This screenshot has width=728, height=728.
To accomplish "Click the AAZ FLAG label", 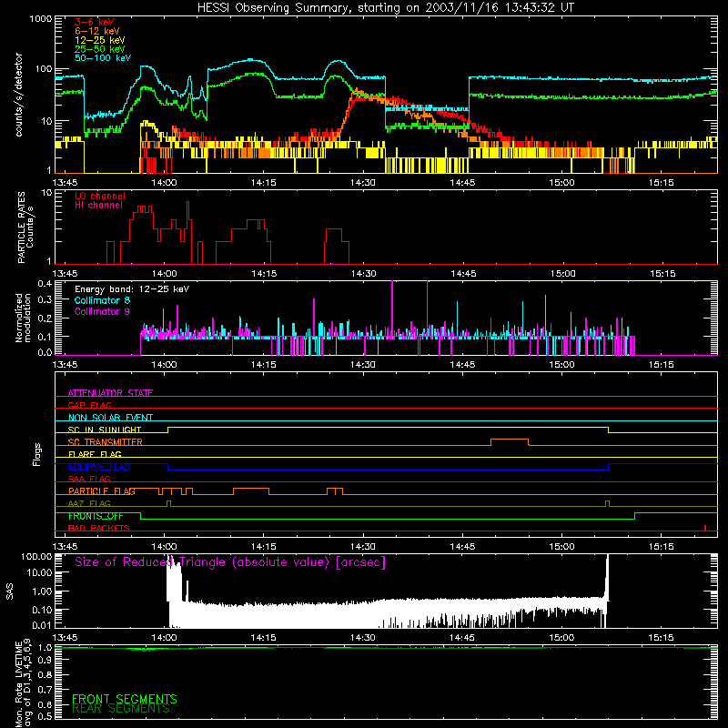I will [x=89, y=503].
